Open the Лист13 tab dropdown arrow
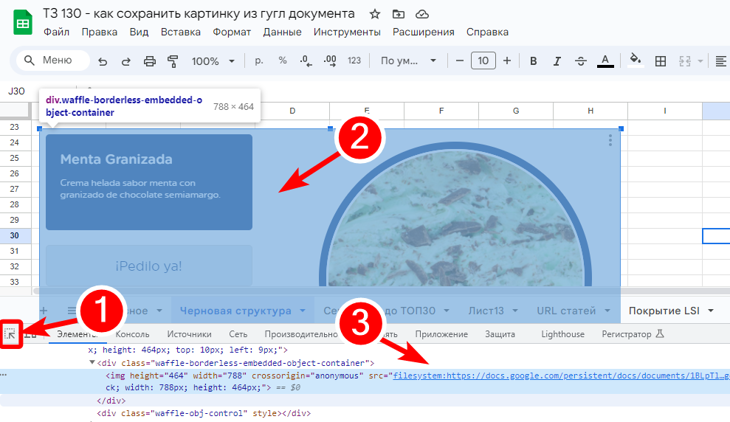730x422 pixels. (515, 311)
